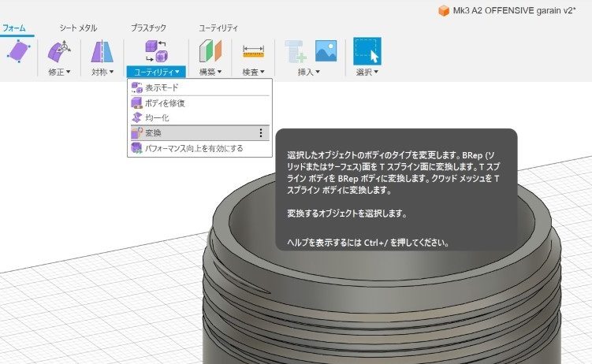Click the Insert image picture icon
Viewport: 592px width, 364px height.
coord(326,51)
